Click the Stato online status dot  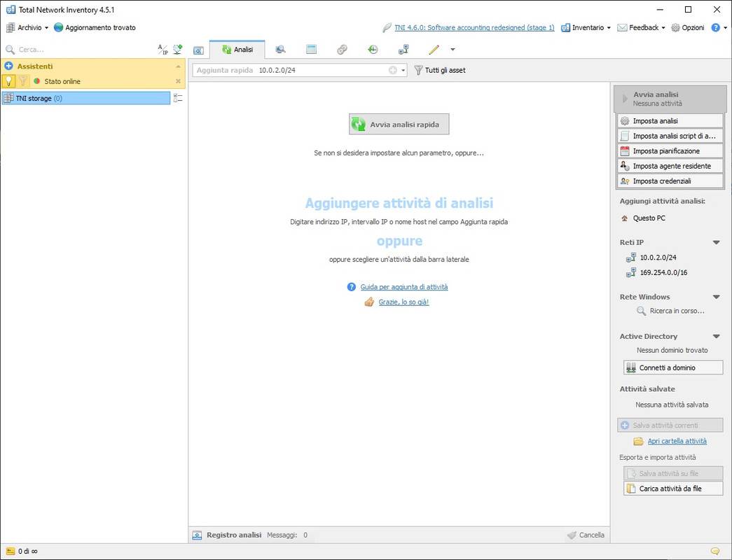point(37,81)
